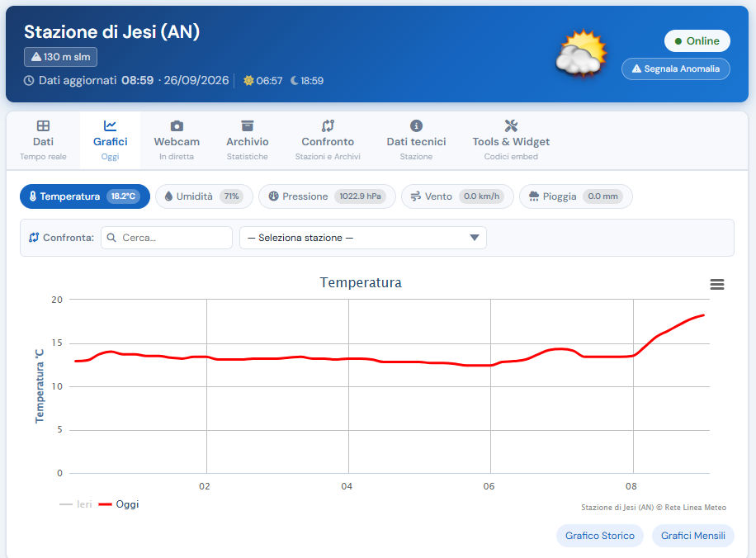Switch chart to Pressione 1022.9 hPa

point(327,196)
